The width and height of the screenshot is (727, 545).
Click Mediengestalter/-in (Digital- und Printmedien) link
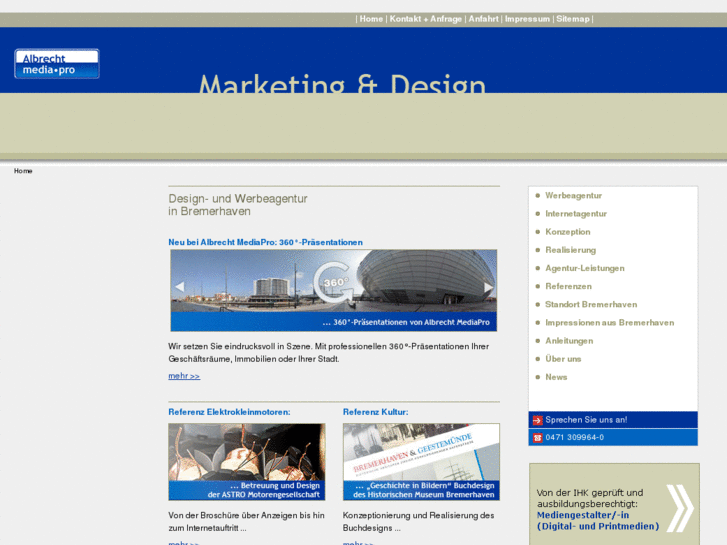(598, 521)
